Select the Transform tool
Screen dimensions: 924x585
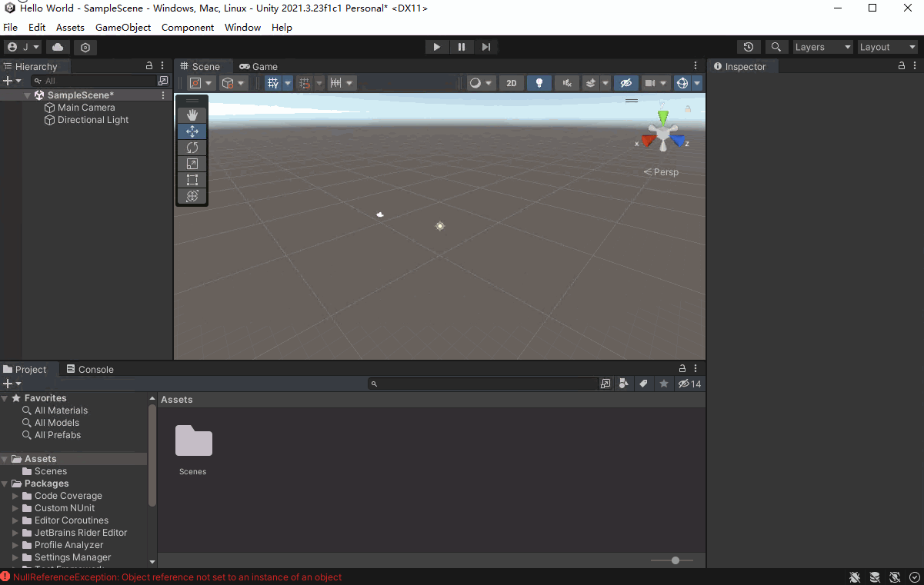coord(192,196)
